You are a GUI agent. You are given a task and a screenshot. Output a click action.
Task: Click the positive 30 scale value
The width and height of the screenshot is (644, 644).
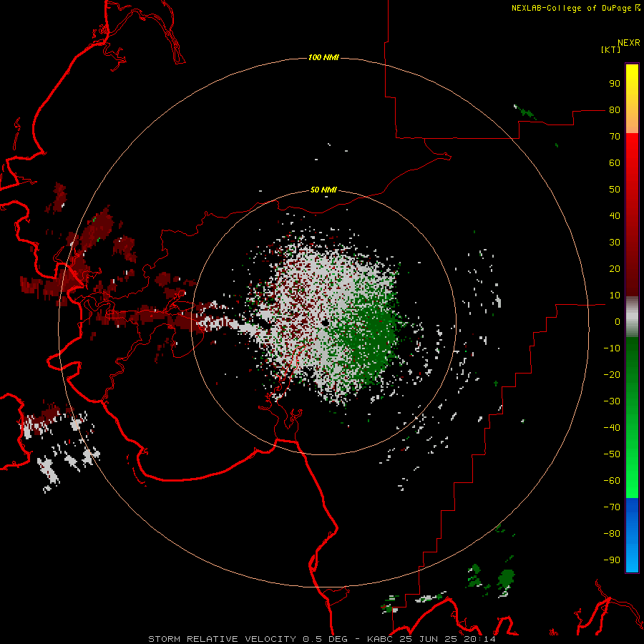click(x=615, y=243)
